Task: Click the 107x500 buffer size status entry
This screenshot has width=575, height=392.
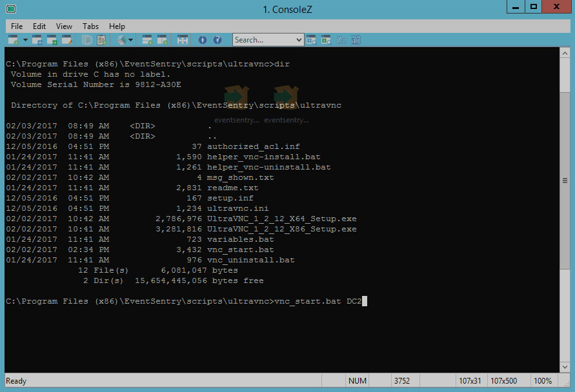Action: click(x=503, y=381)
